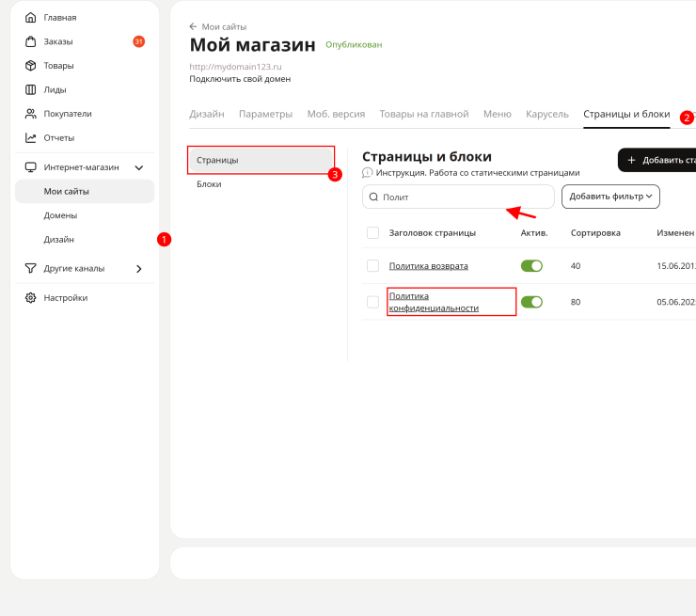Click the shopping bag icon for Заказы
The height and width of the screenshot is (616, 696).
[x=30, y=41]
